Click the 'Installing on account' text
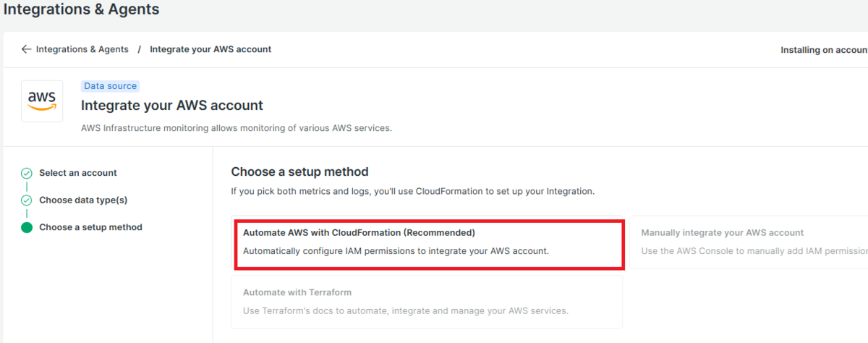The height and width of the screenshot is (343, 868). click(824, 50)
